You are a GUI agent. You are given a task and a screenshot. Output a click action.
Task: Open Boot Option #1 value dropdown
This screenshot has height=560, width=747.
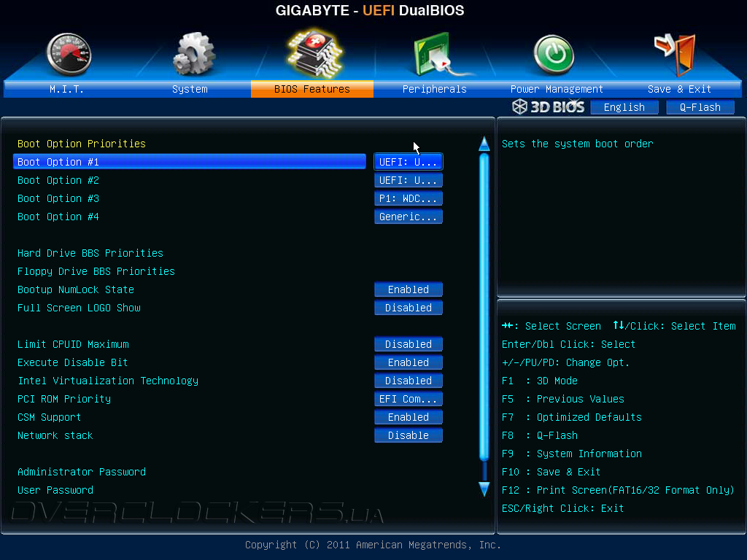(409, 162)
